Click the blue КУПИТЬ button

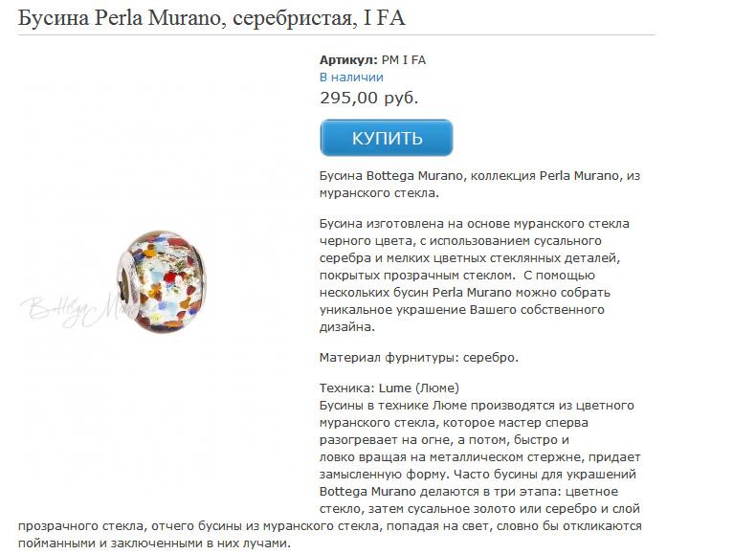pos(387,138)
